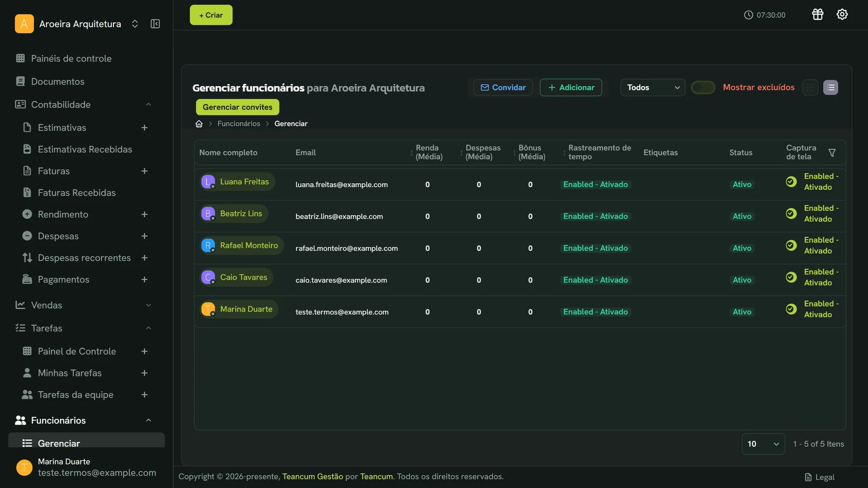Screen dimensions: 868x488
Task: Open Documentos in sidebar
Action: (57, 82)
